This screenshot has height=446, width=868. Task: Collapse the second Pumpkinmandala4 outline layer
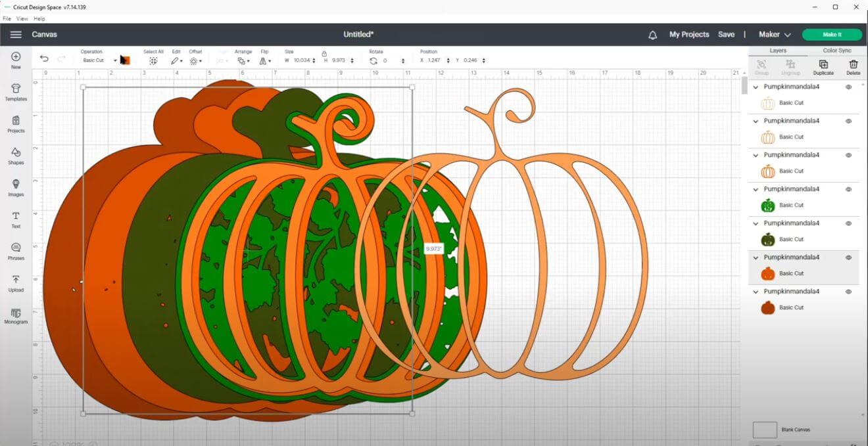tap(756, 121)
